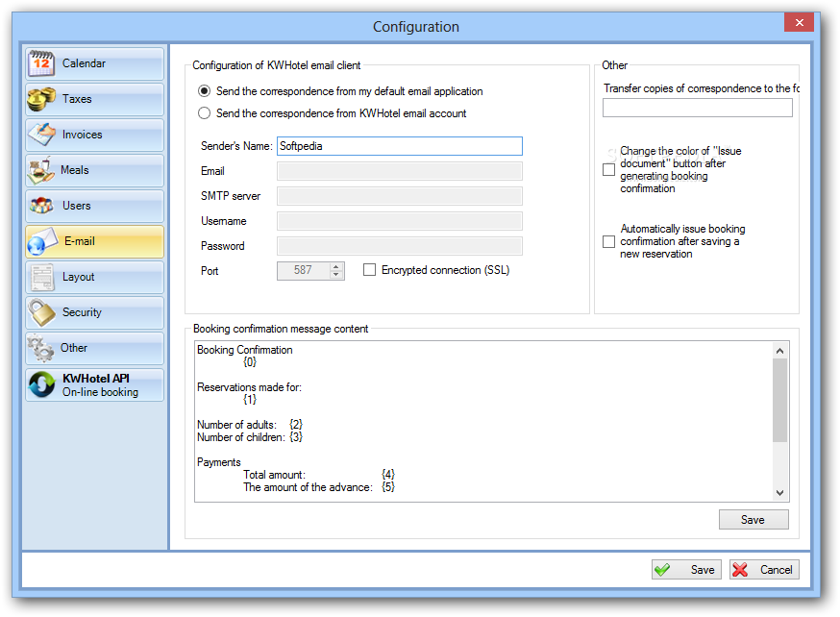This screenshot has width=840, height=617.
Task: Click the Other gears icon
Action: 40,348
